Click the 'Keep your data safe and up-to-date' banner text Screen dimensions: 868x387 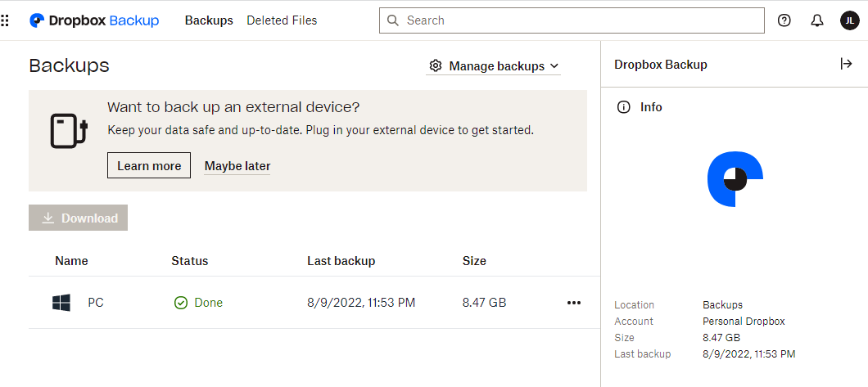click(320, 131)
